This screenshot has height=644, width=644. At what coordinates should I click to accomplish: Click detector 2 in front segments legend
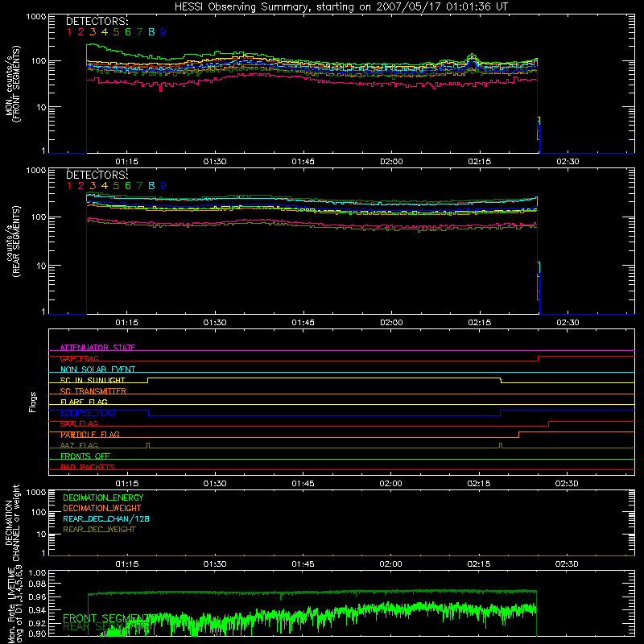(x=81, y=32)
